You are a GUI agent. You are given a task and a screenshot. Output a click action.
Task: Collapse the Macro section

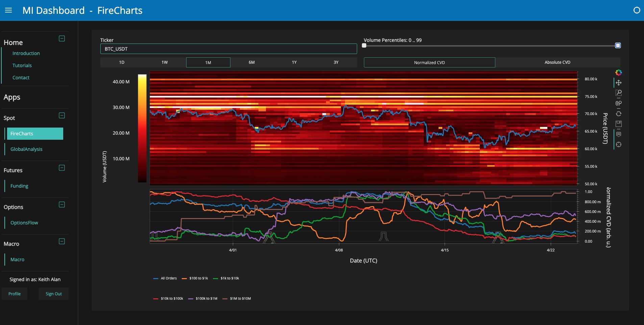click(x=62, y=241)
